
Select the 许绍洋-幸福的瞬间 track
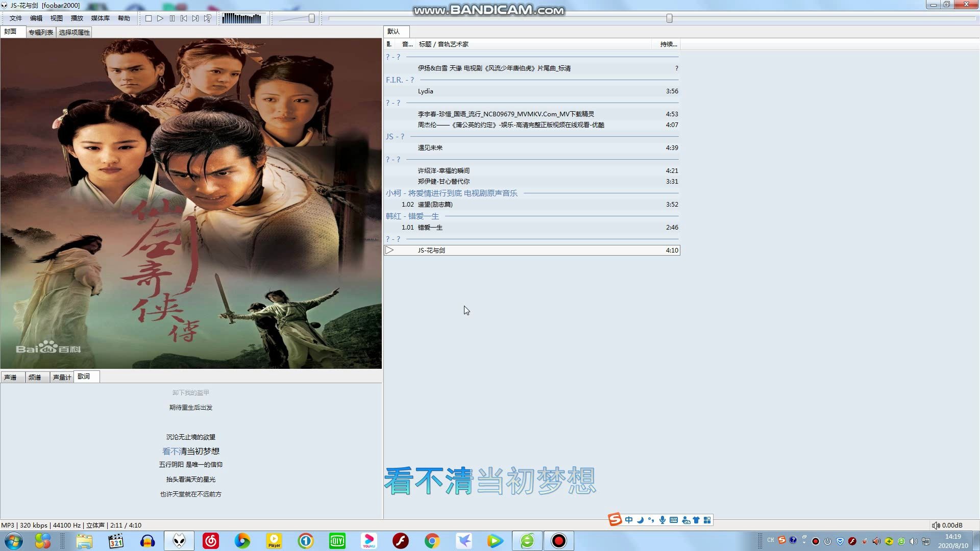[532, 171]
